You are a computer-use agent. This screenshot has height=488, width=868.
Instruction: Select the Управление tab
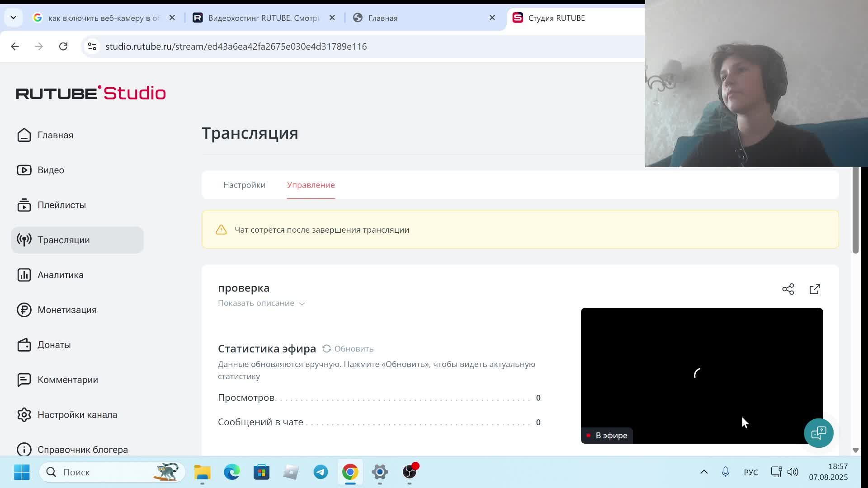[x=311, y=185]
